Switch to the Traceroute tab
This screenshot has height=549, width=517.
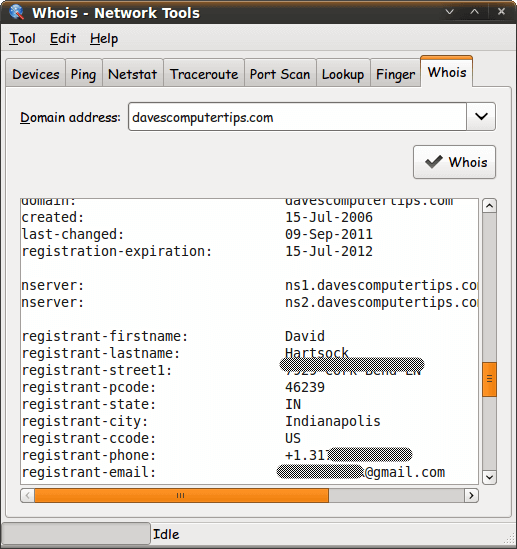pyautogui.click(x=204, y=74)
